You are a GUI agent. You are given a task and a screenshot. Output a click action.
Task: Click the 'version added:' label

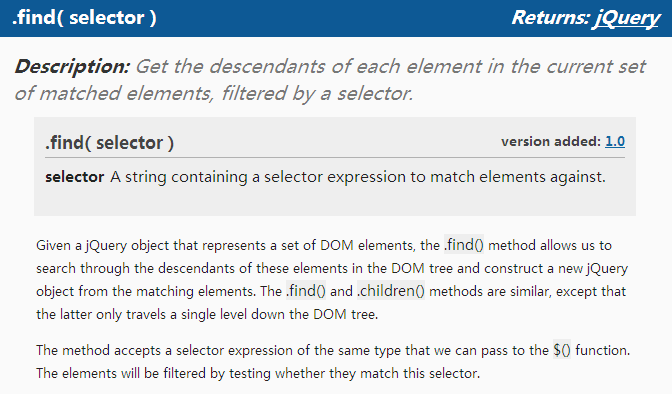(x=551, y=141)
